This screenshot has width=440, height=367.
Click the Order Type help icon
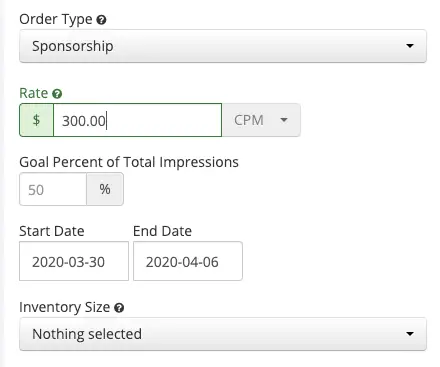pyautogui.click(x=101, y=20)
